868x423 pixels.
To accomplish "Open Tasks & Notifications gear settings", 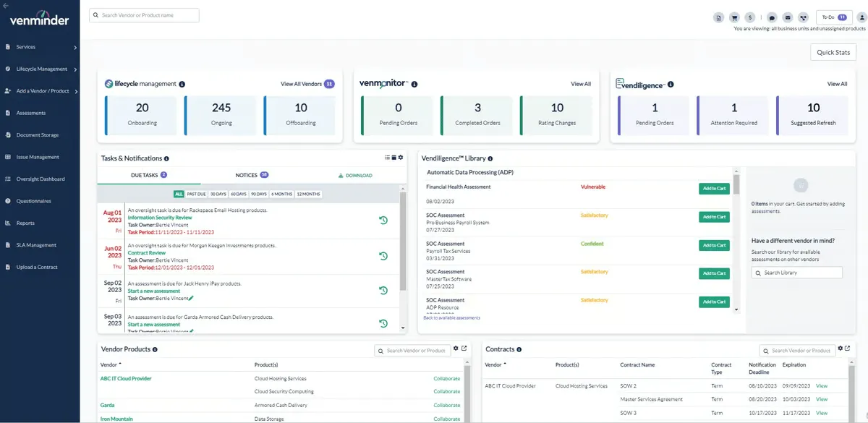I will pyautogui.click(x=401, y=158).
